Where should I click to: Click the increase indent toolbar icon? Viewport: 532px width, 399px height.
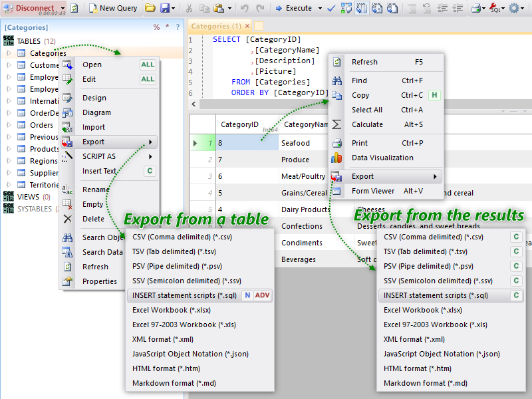458,8
